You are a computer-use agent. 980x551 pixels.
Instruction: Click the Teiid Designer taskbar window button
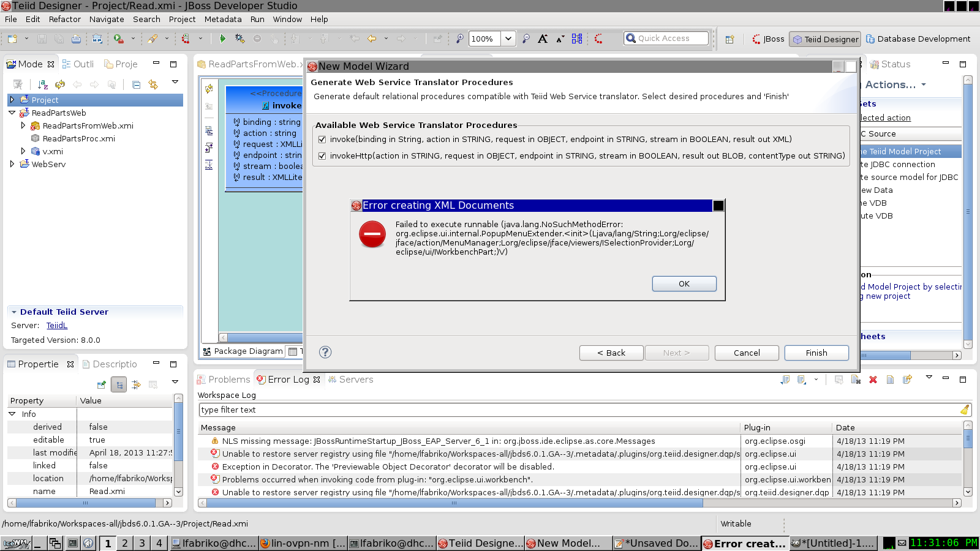point(481,543)
